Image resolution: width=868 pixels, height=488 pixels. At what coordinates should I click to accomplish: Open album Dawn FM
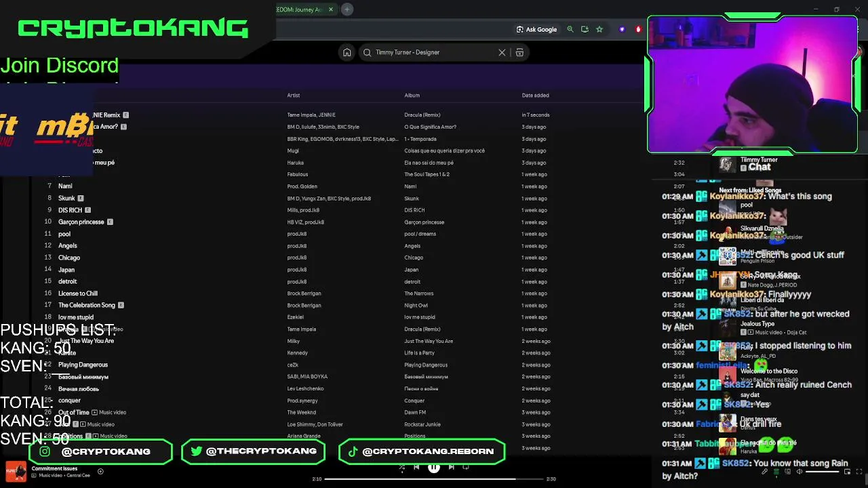[415, 413]
